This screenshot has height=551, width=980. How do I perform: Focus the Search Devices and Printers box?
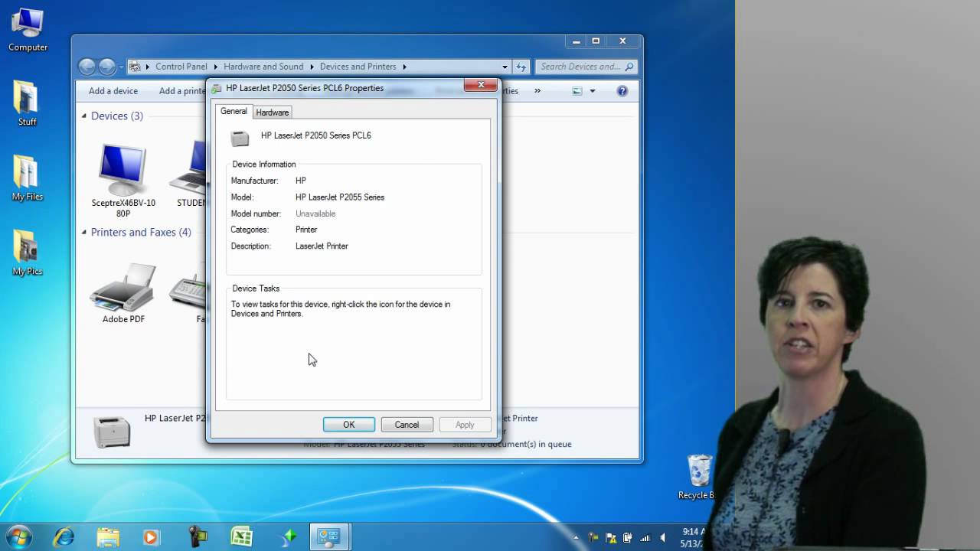pos(586,67)
